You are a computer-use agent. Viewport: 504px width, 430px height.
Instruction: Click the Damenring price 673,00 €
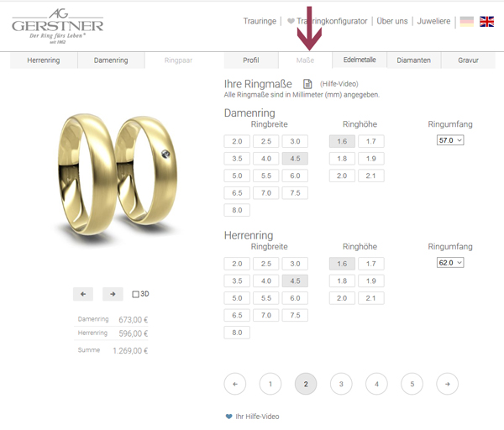133,320
